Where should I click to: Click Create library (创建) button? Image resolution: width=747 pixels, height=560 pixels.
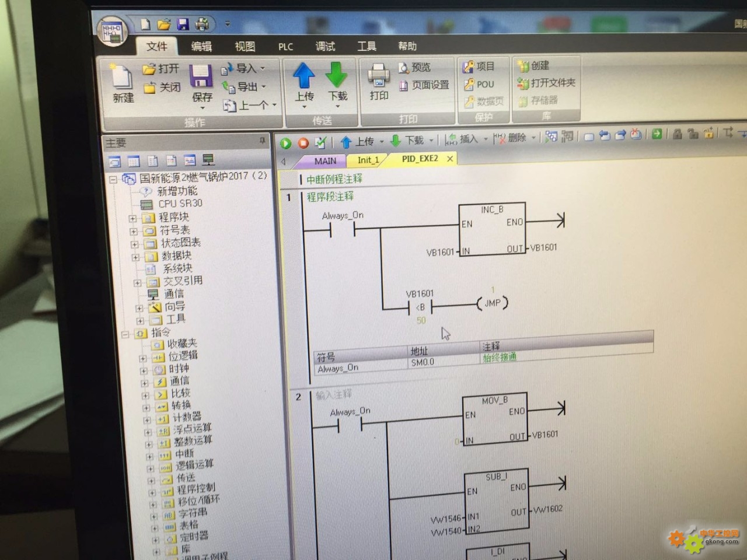(x=533, y=65)
